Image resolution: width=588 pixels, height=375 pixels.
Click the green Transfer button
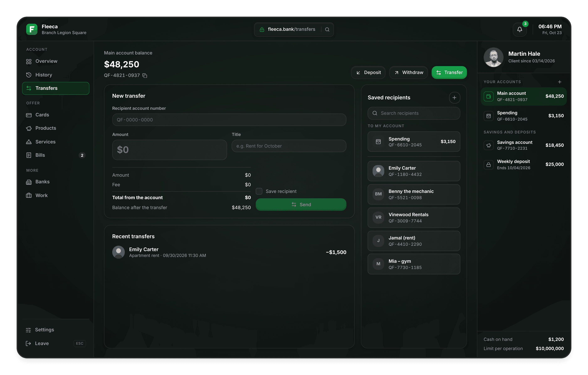pos(449,73)
